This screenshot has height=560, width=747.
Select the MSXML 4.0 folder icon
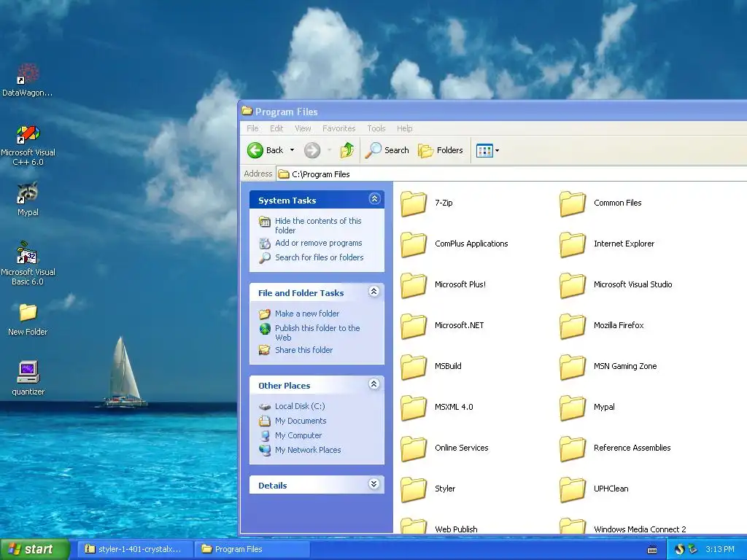tap(414, 408)
